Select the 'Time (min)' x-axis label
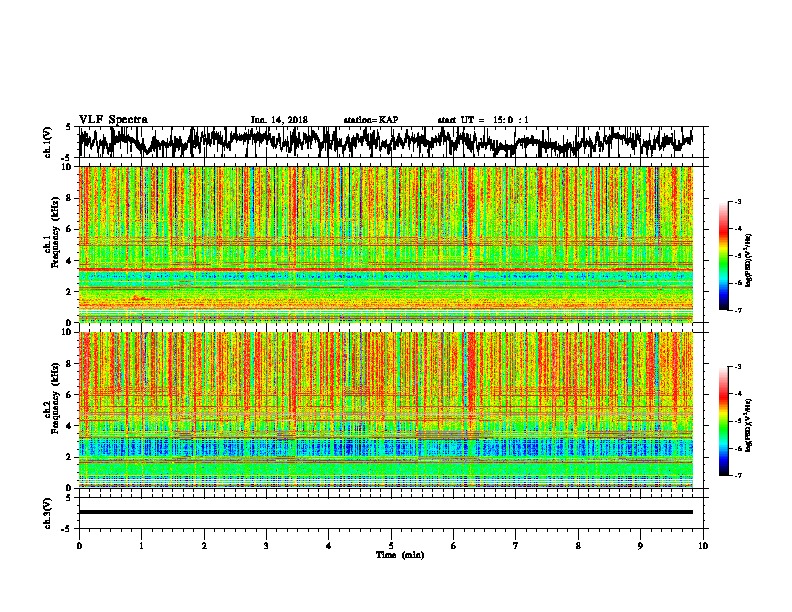 [400, 555]
